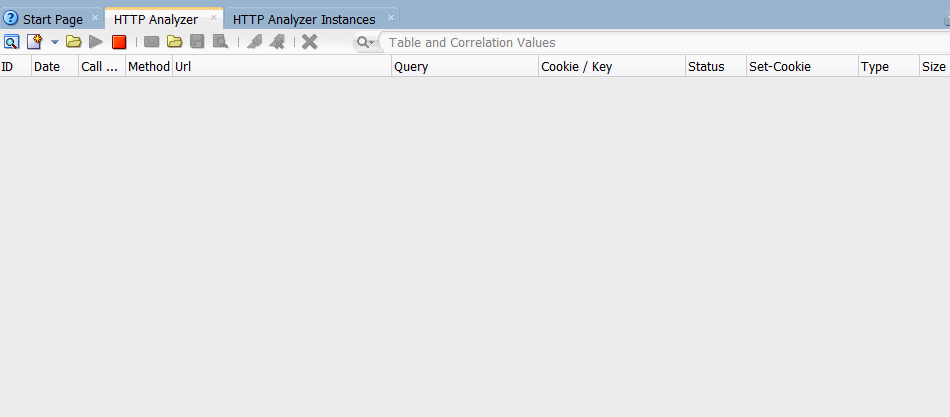The image size is (950, 417).
Task: Open WS-I log file folder icon
Action: coord(74,42)
